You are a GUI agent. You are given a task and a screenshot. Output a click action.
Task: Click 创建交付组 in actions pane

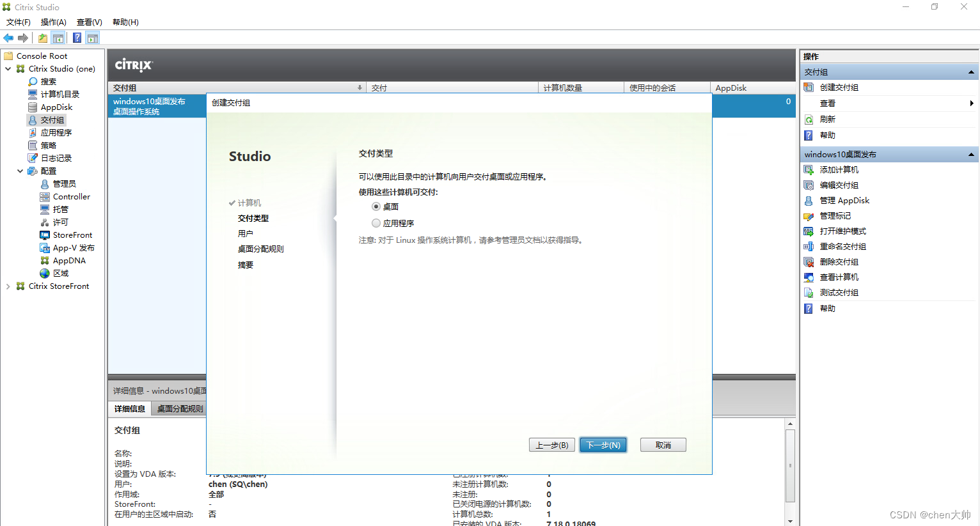(839, 88)
